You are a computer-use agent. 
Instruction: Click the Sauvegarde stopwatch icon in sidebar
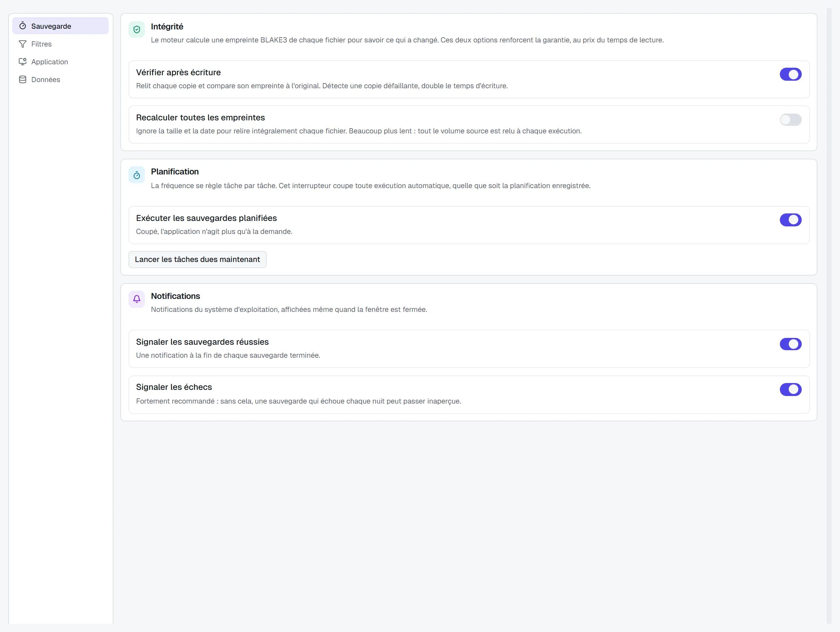click(x=23, y=26)
